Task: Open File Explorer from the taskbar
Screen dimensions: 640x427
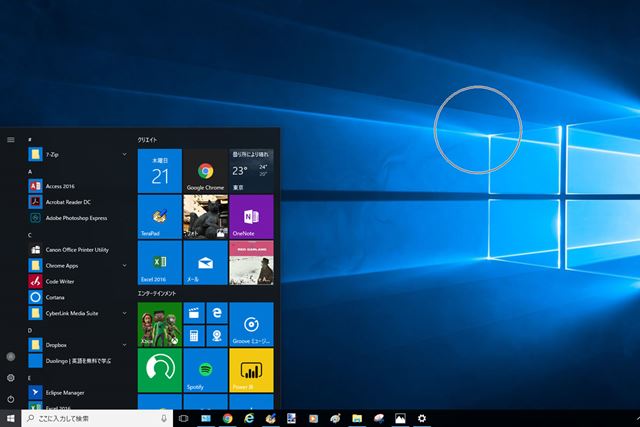Action: (357, 418)
